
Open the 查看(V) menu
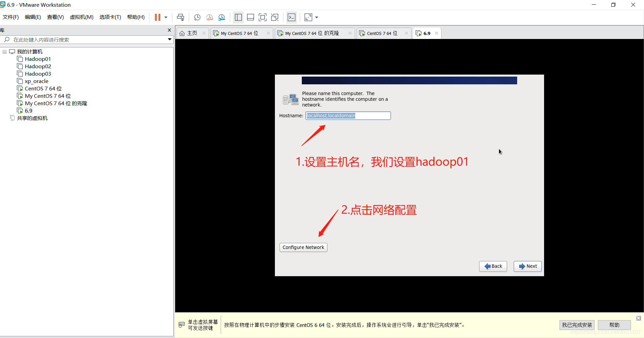coord(56,17)
